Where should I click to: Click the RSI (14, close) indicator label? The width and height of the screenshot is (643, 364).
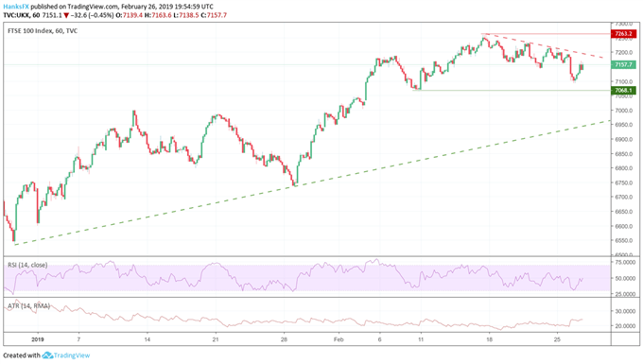[x=27, y=266]
